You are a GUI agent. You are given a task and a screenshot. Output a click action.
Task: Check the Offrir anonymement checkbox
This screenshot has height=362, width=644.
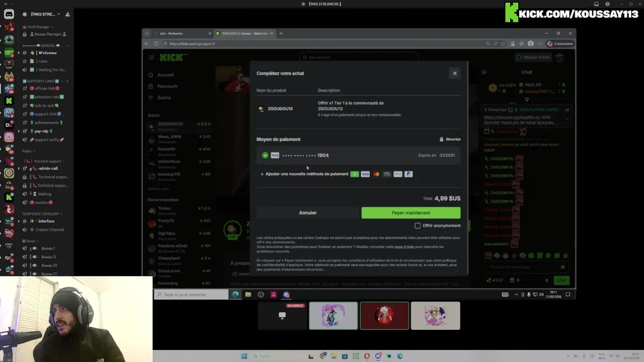pos(418,226)
